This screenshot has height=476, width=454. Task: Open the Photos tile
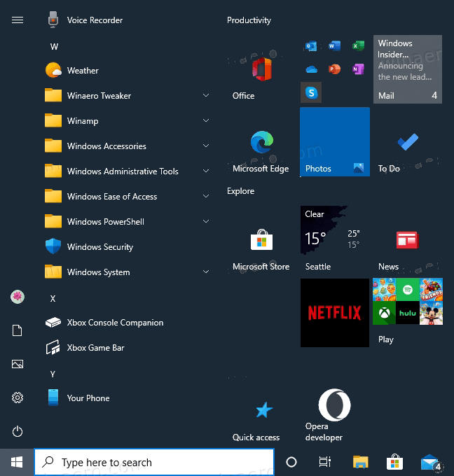335,142
